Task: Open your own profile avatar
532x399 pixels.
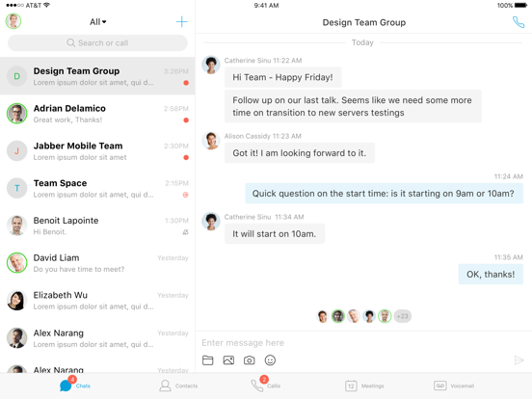Action: coord(13,21)
